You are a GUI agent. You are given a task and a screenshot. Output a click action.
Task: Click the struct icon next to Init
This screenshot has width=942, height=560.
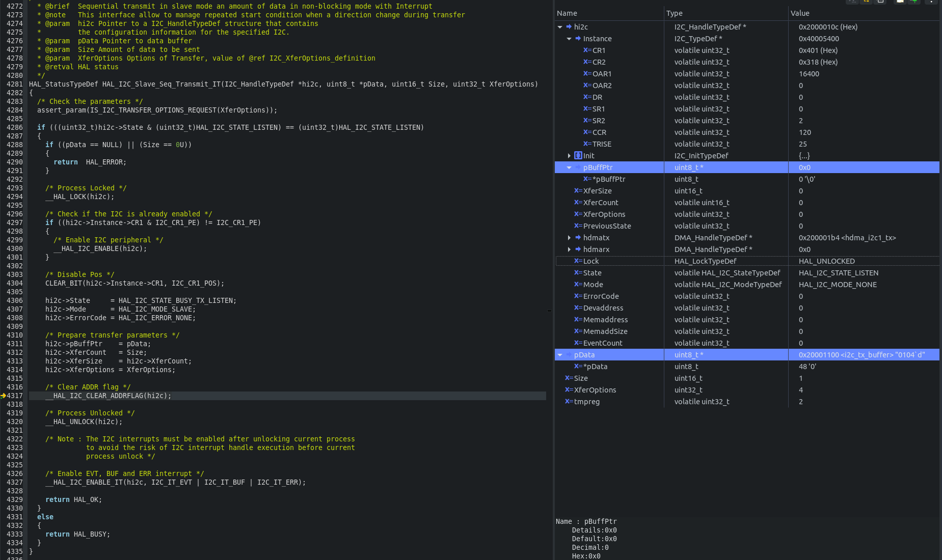(578, 156)
